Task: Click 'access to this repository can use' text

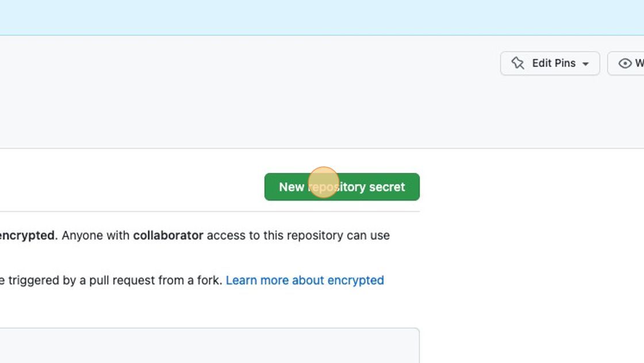Action: [298, 235]
